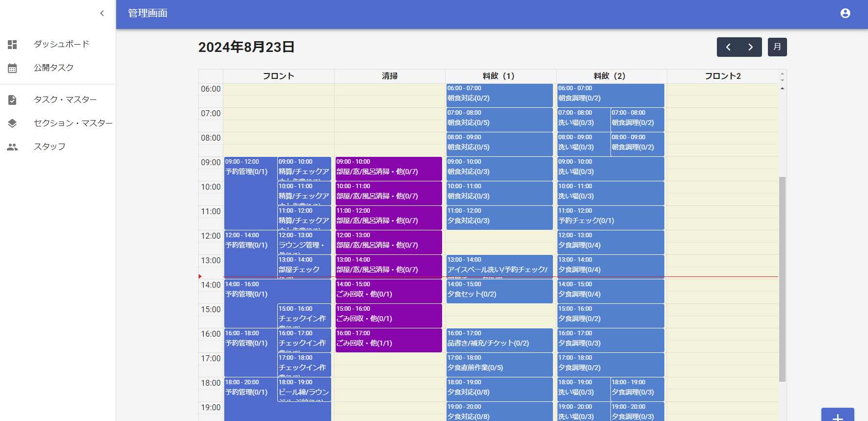Open 09:00-10:00 部屋/窓/風呂清掃 event
Viewport: 868px width, 421px height.
click(389, 169)
